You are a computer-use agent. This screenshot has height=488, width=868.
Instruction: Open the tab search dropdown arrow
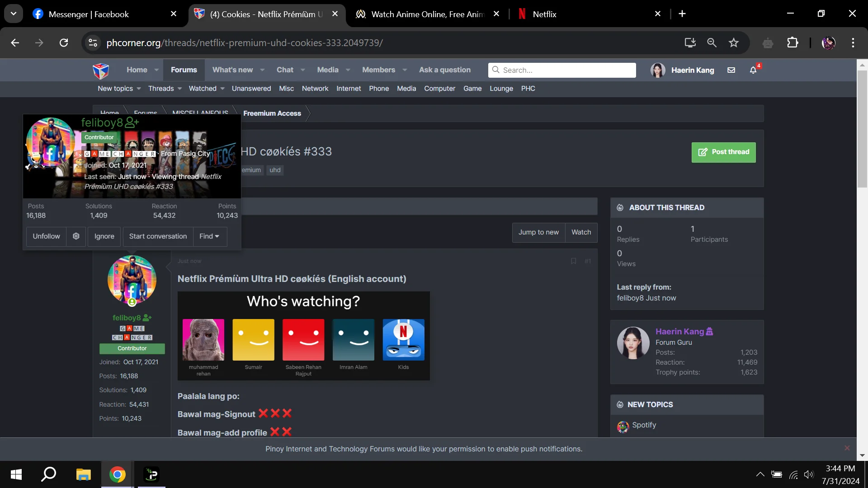pos(14,14)
